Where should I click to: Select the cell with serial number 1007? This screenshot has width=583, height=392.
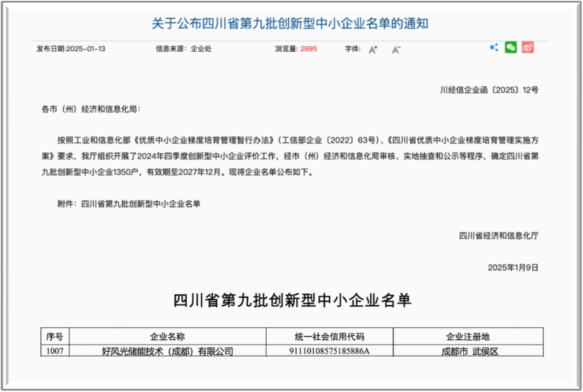(x=55, y=351)
